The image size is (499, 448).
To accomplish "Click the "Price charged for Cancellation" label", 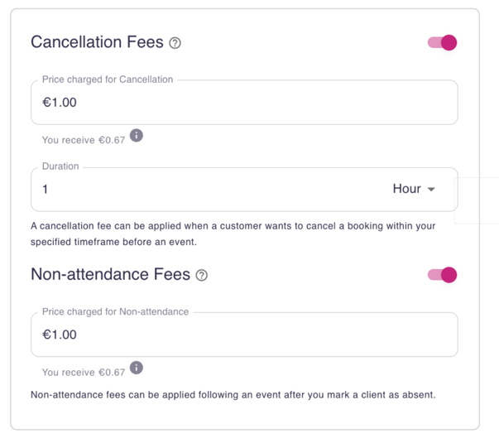I will (108, 79).
